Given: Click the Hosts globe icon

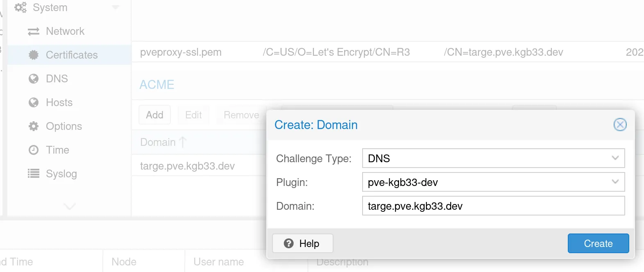Looking at the screenshot, I should click(x=34, y=102).
